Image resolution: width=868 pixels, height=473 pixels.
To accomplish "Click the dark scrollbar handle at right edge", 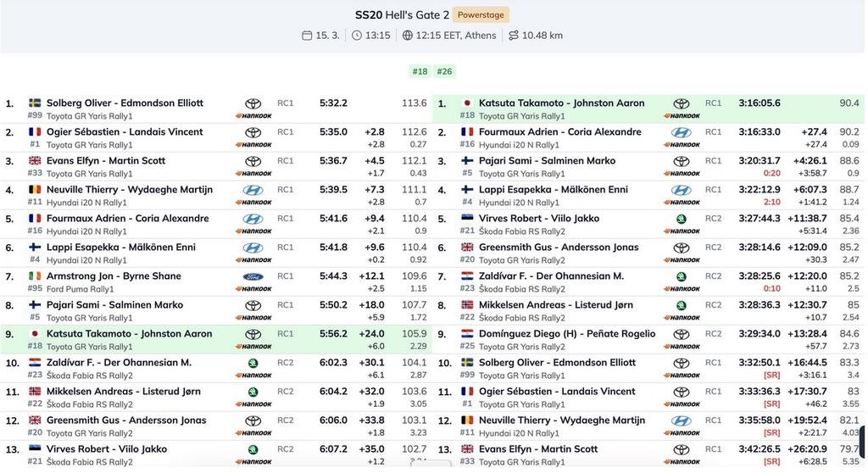I will (863, 441).
